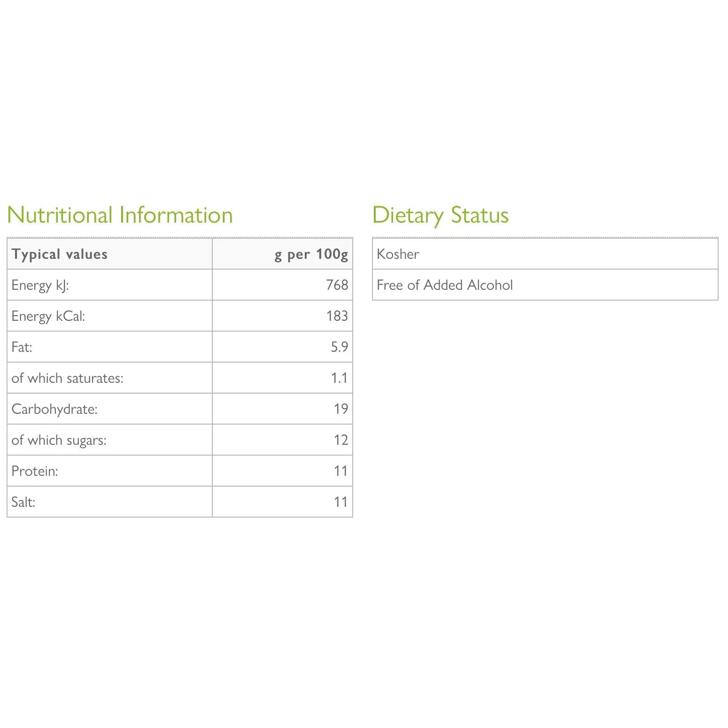Click the of which saturates label
The image size is (728, 728).
[x=67, y=378]
